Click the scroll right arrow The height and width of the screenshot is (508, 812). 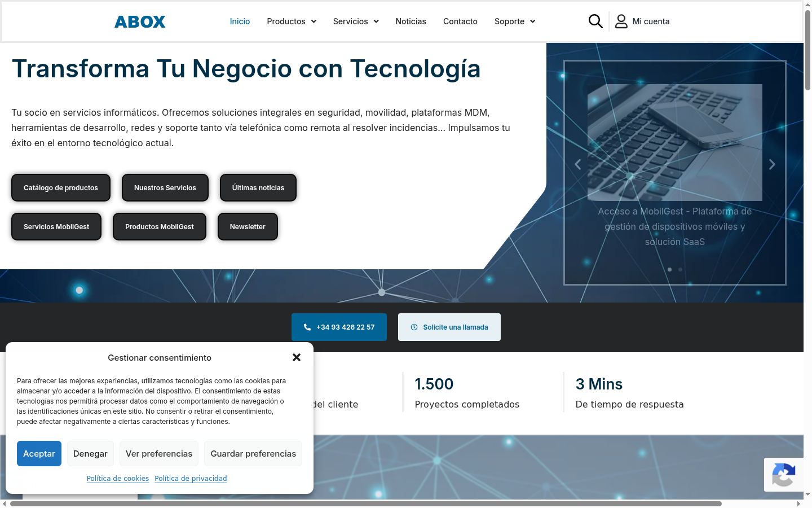(798, 503)
